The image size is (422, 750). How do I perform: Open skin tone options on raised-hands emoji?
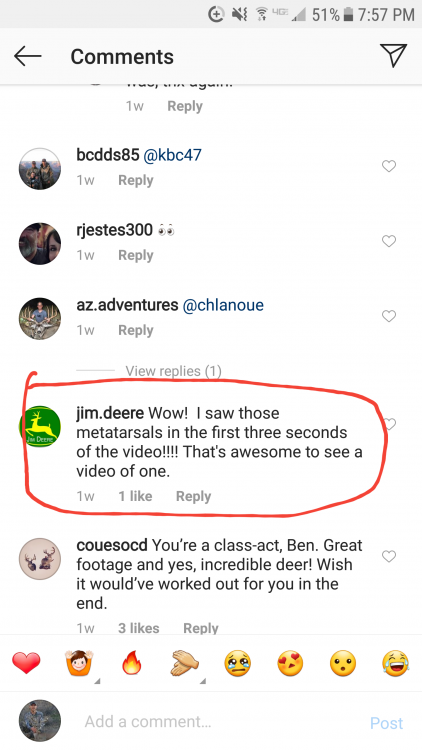coord(98,681)
